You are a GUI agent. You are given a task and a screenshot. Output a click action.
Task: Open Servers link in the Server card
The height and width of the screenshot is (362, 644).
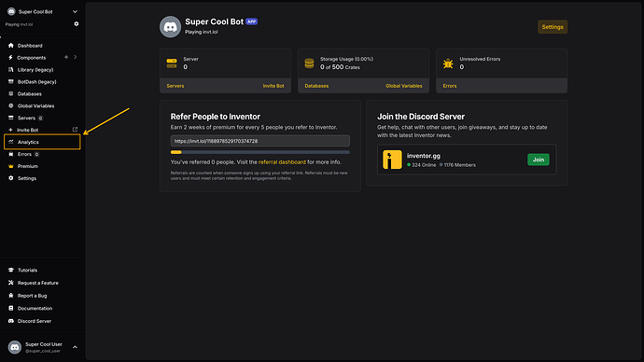(175, 86)
